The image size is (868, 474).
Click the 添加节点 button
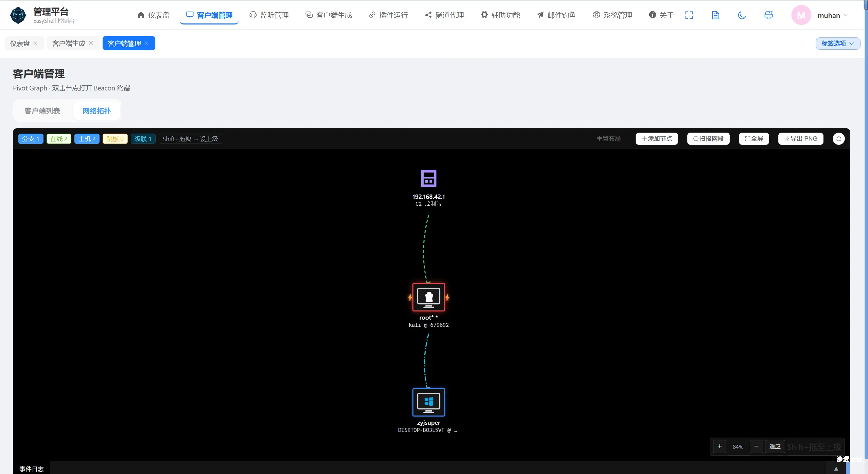pos(657,139)
